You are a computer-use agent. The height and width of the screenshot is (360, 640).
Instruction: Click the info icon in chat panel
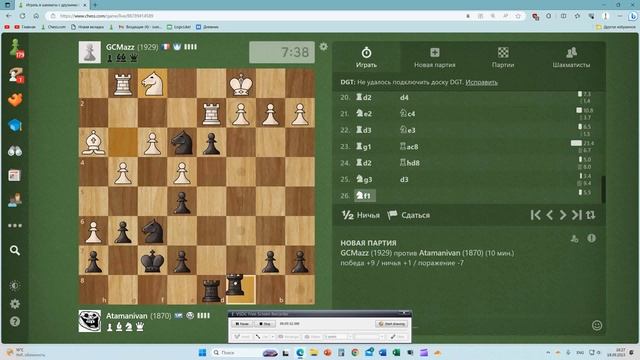[591, 238]
